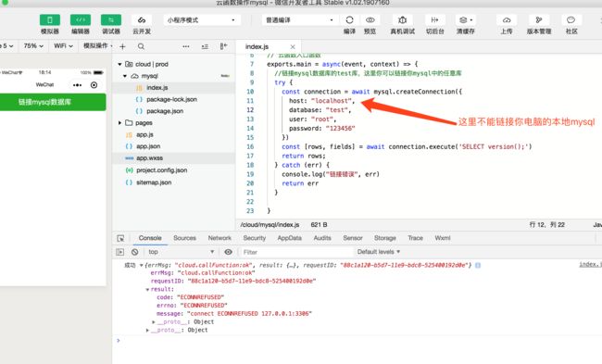Toggle the 编辑器 editor panel button

(81, 20)
